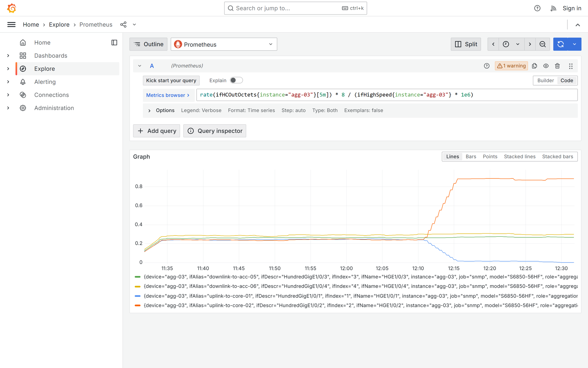Duplicate query A with the copy icon
This screenshot has width=588, height=368.
click(534, 66)
